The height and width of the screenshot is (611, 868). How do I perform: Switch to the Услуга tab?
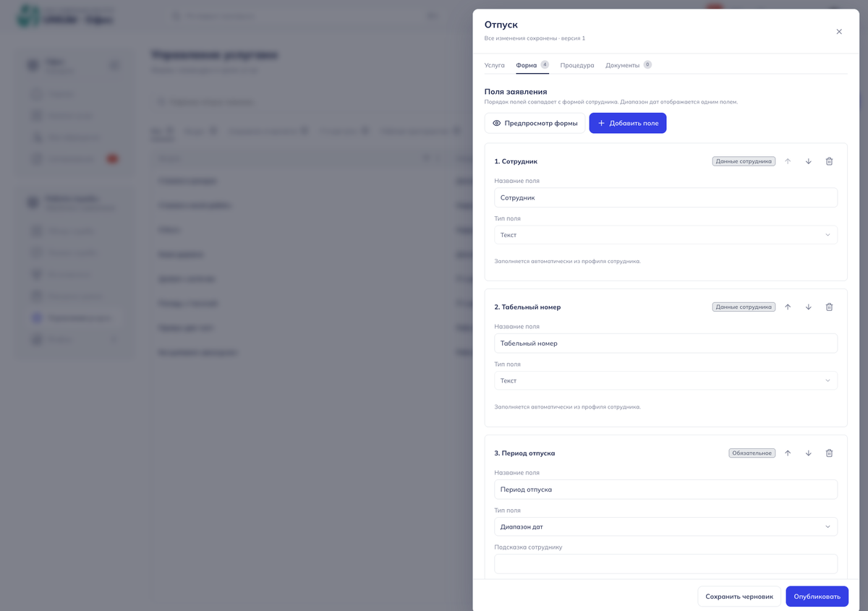tap(495, 65)
